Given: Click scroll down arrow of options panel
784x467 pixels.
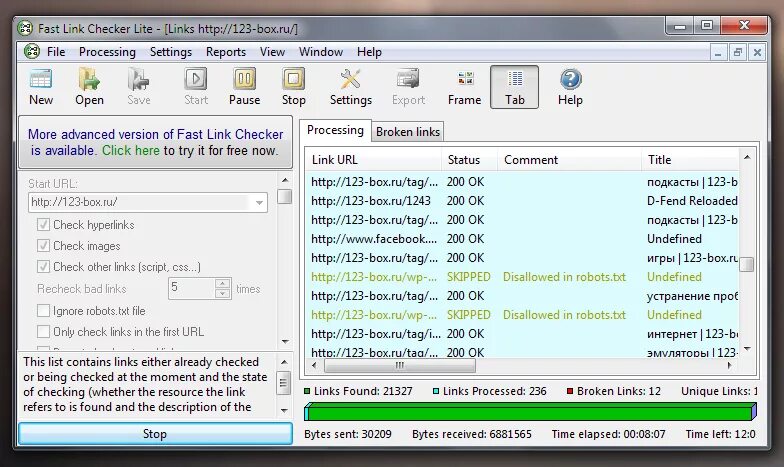Looking at the screenshot, I should [285, 342].
